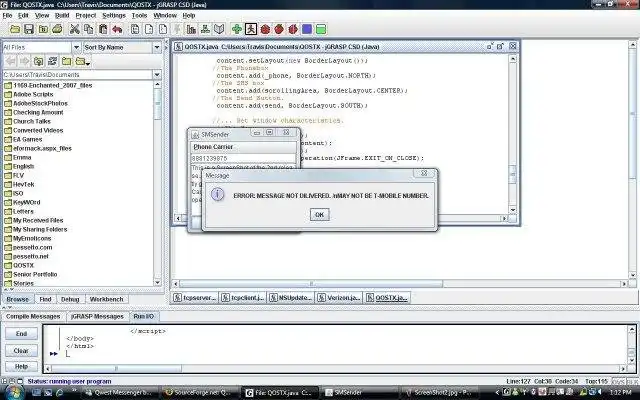Go back in file browser with left arrow

pos(11,61)
